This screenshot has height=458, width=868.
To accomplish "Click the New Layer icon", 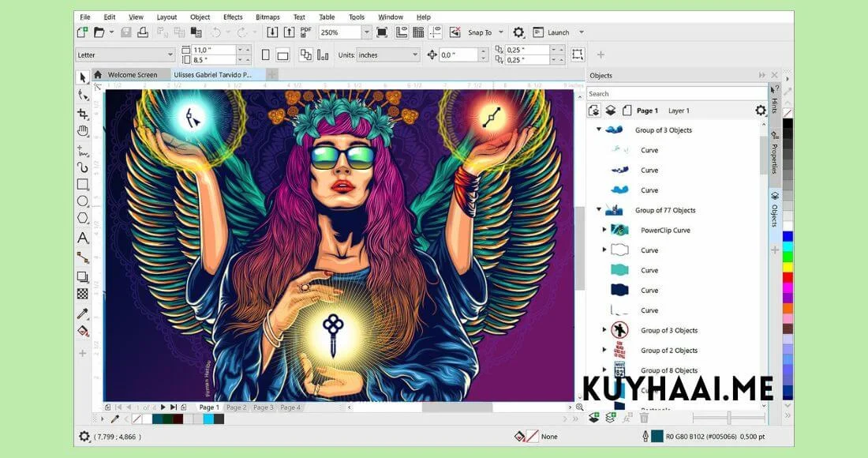I will tap(594, 419).
